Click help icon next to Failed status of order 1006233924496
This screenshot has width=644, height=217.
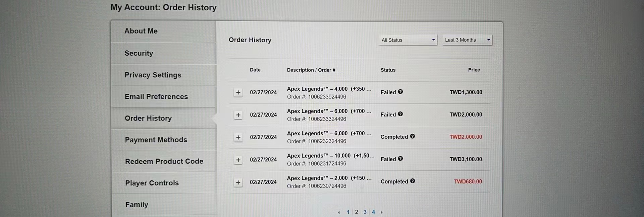click(x=400, y=92)
